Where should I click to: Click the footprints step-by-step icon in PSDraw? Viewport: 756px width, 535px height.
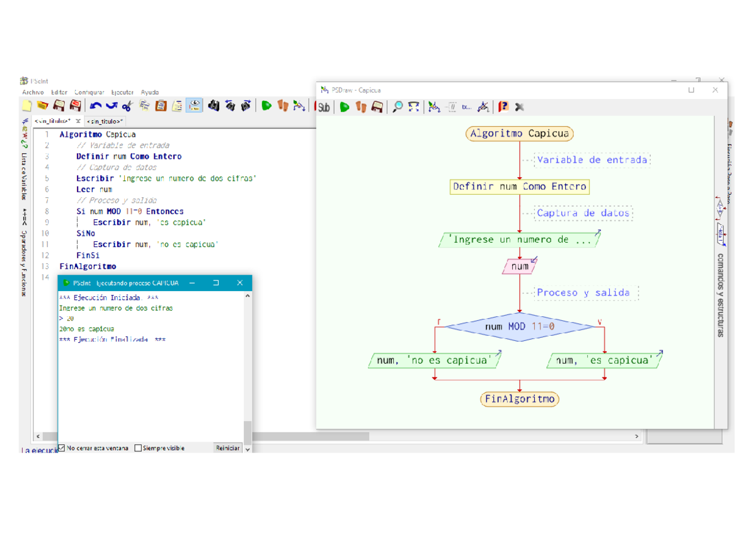[x=361, y=107]
